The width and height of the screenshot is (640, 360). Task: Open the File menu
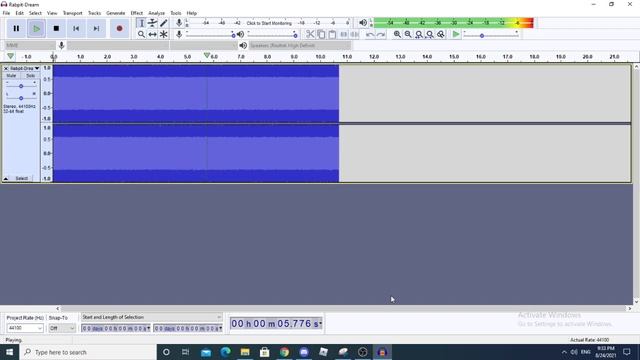(6, 13)
